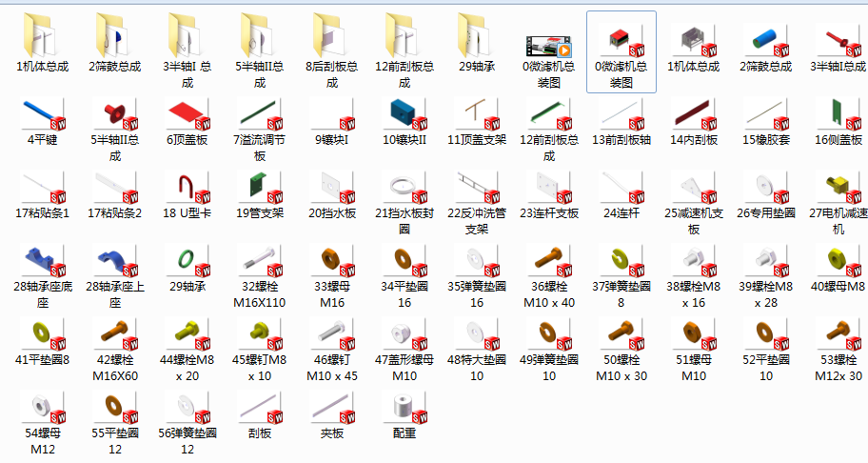Select the 46螺钉M10 x 45 file

click(x=332, y=349)
